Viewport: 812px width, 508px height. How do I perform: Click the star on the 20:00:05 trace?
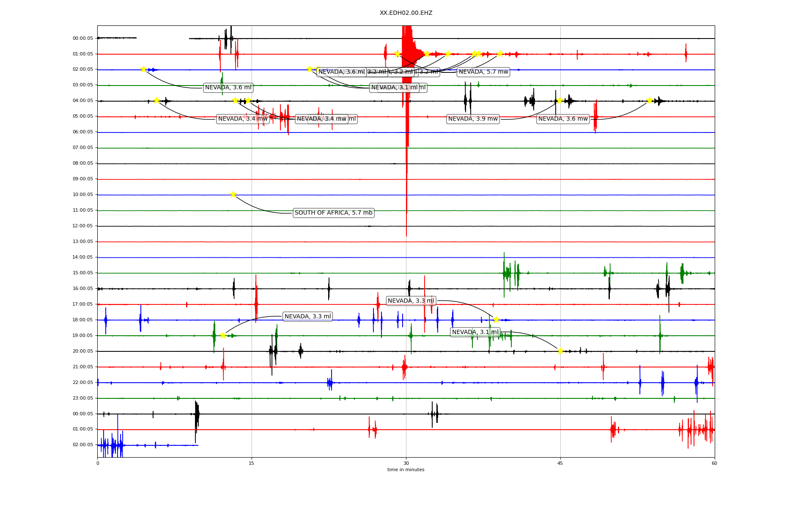point(560,351)
